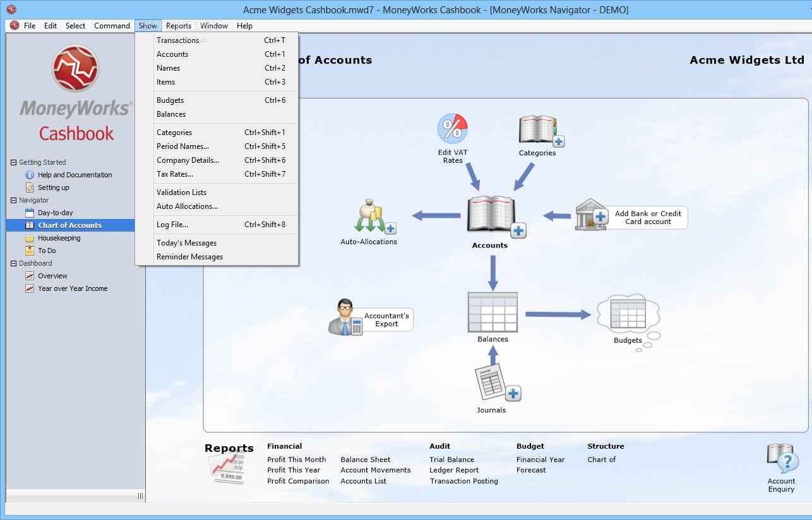Open the Select menu
Screen dimensions: 812x520
(75, 26)
